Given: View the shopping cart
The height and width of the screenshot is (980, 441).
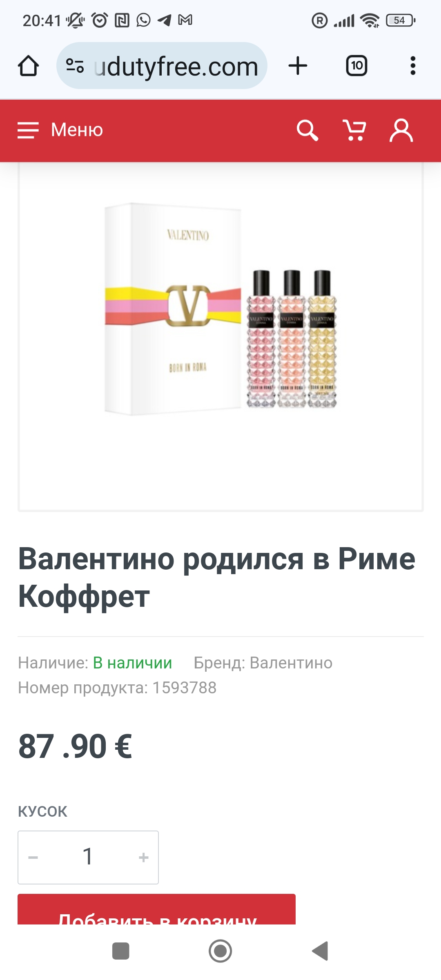Looking at the screenshot, I should pos(354,130).
